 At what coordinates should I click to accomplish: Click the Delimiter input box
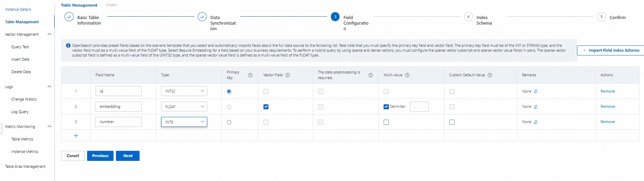[x=419, y=107]
